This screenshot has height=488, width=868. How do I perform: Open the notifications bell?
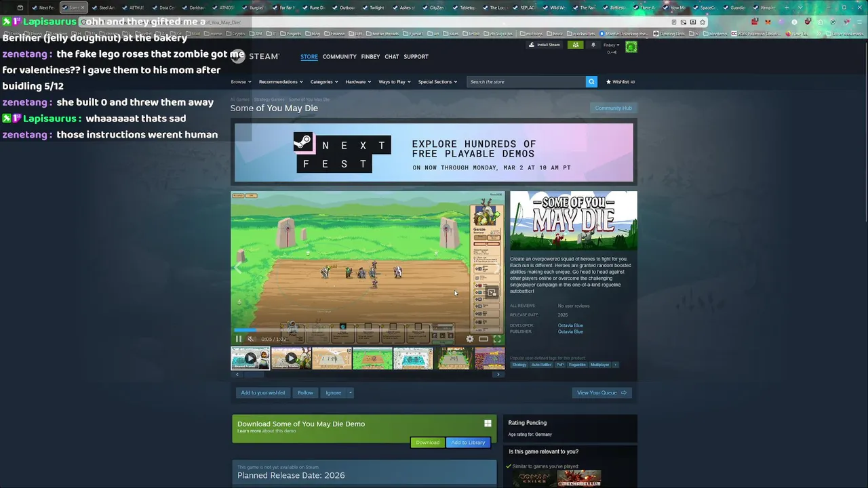pyautogui.click(x=593, y=45)
